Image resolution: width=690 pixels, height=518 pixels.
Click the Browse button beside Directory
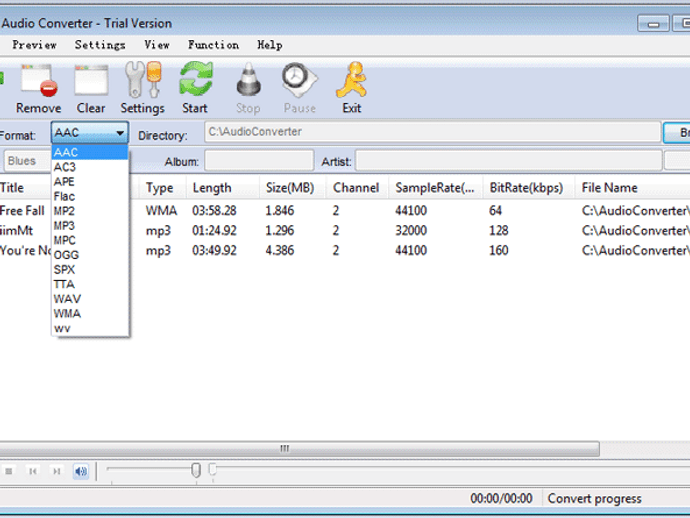677,132
